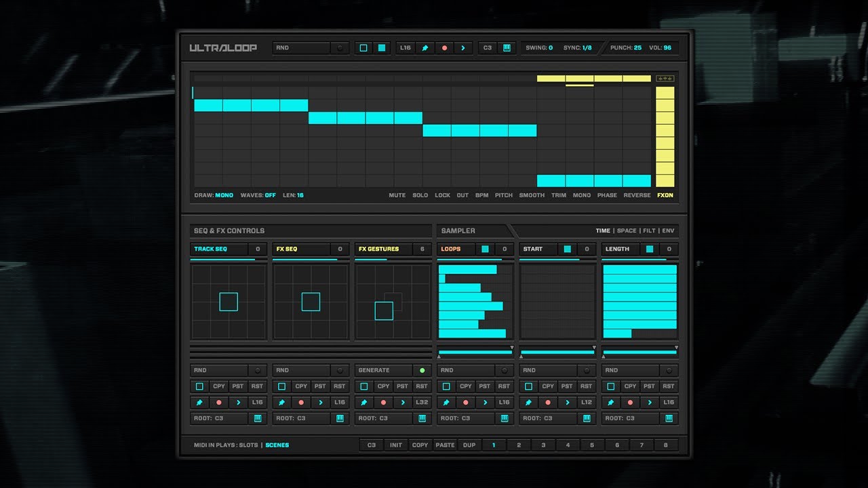This screenshot has width=868, height=488.
Task: Toggle the RND LED under Track Seq
Action: pyautogui.click(x=257, y=370)
